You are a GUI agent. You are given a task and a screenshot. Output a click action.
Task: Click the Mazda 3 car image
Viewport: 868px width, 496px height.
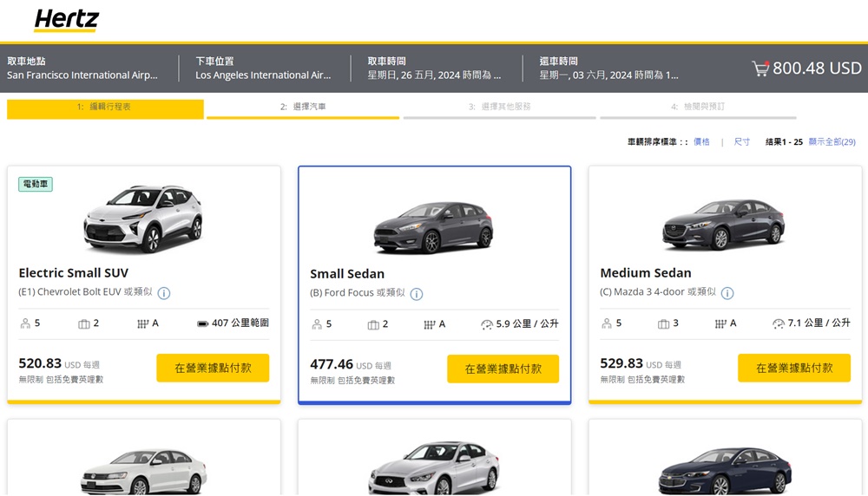click(724, 225)
